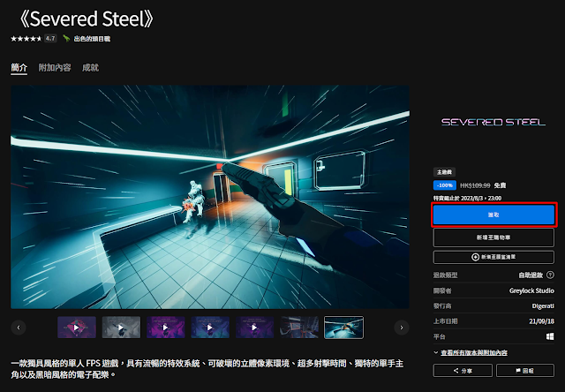Click the 4.7 rating badge
Screen dimensions: 565x392
(50, 38)
